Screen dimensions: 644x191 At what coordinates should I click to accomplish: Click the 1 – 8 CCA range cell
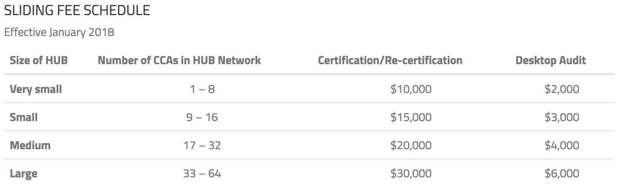coord(202,89)
